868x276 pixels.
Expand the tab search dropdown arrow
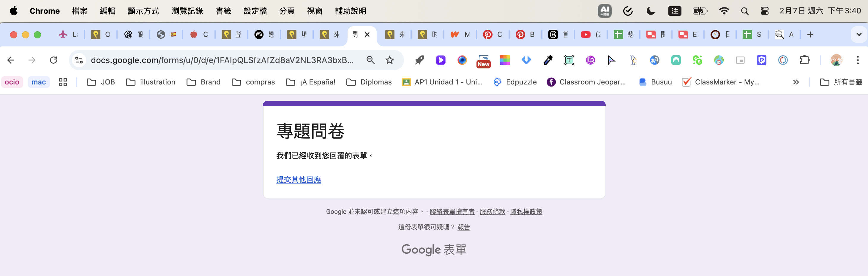(x=858, y=34)
